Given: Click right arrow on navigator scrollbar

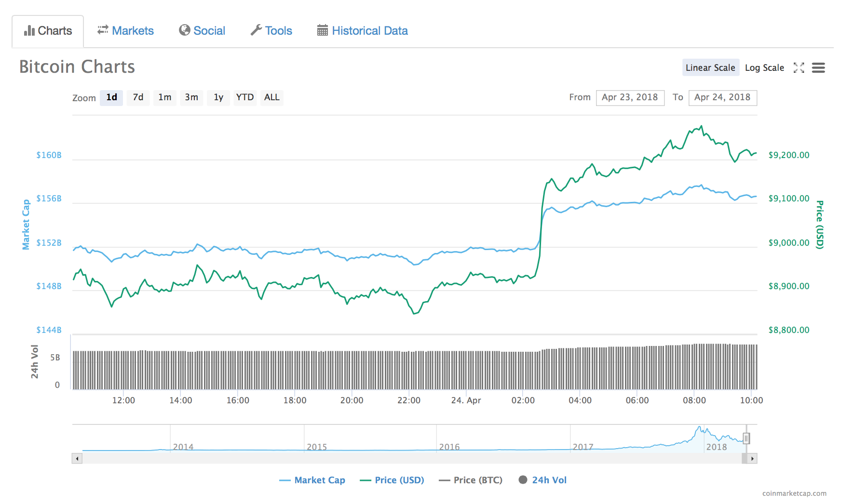Looking at the screenshot, I should click(752, 459).
